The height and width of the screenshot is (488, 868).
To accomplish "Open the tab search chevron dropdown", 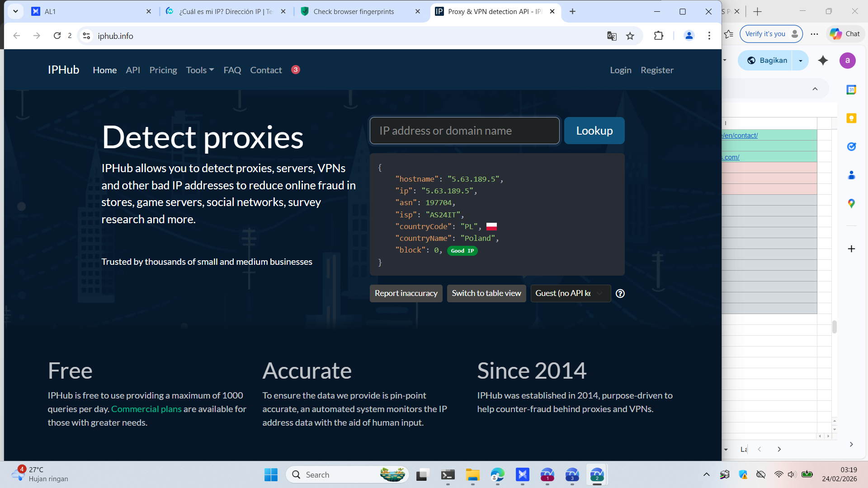I will tap(15, 11).
